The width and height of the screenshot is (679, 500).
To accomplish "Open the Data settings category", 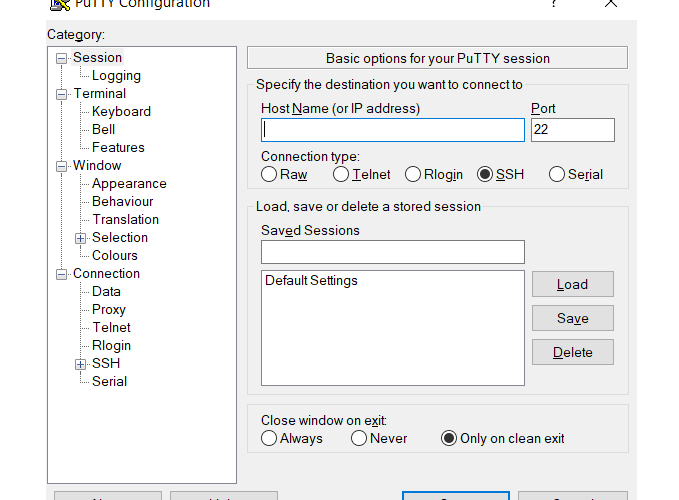I will pyautogui.click(x=106, y=291).
